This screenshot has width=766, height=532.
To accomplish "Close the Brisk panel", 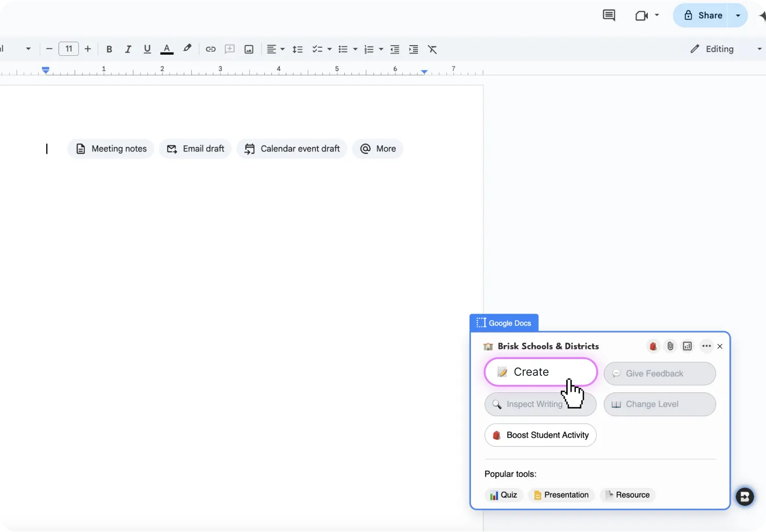I will [720, 346].
